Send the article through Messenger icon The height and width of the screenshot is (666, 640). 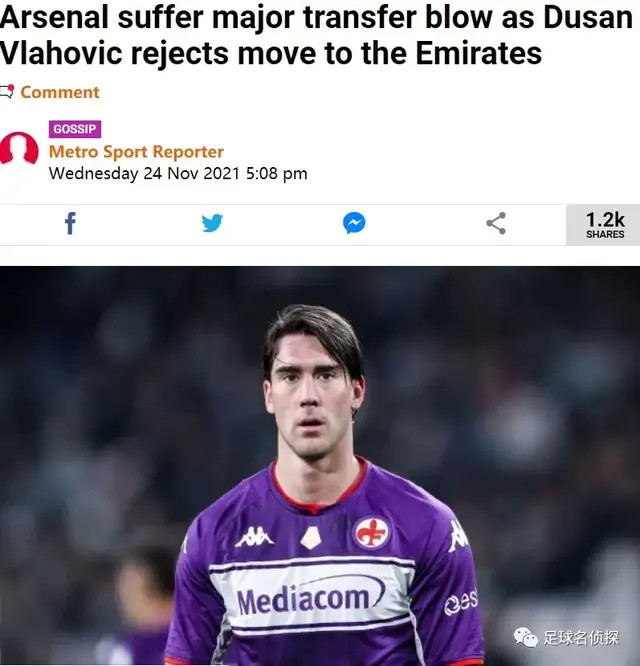tap(354, 223)
